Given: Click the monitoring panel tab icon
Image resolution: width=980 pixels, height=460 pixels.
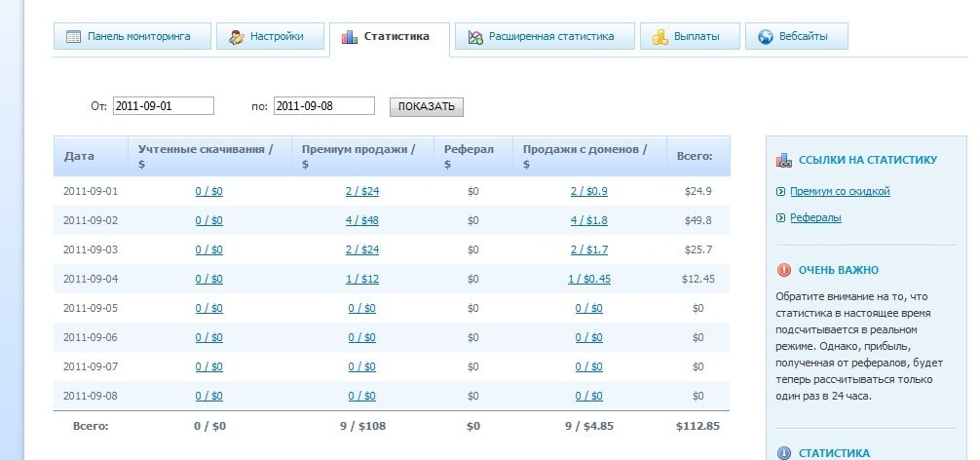Looking at the screenshot, I should coord(73,37).
